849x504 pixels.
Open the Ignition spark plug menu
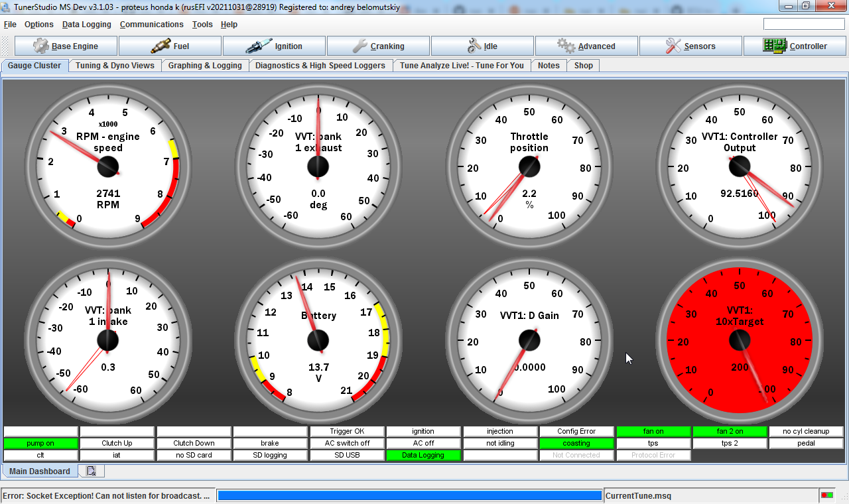pos(274,46)
